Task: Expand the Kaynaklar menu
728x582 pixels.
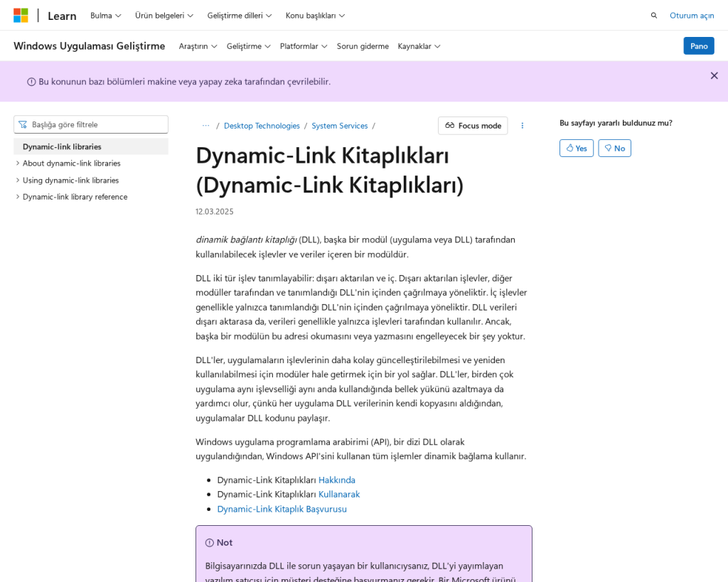Action: pos(419,46)
